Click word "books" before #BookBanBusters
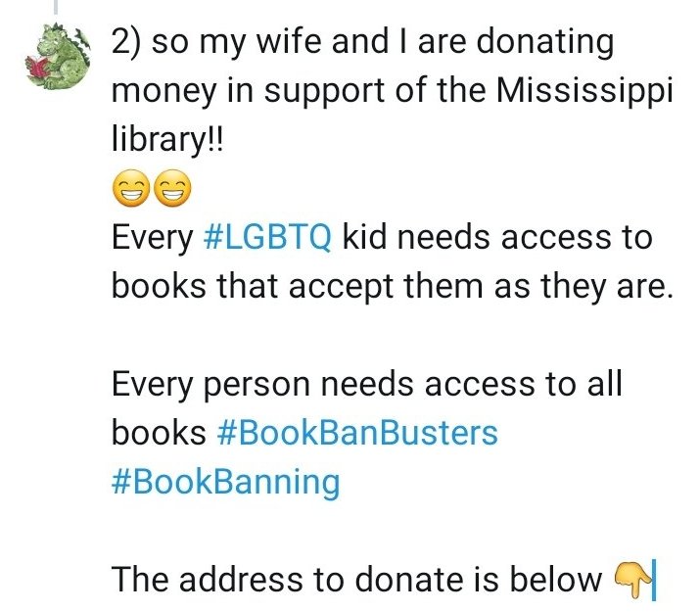 click(159, 433)
